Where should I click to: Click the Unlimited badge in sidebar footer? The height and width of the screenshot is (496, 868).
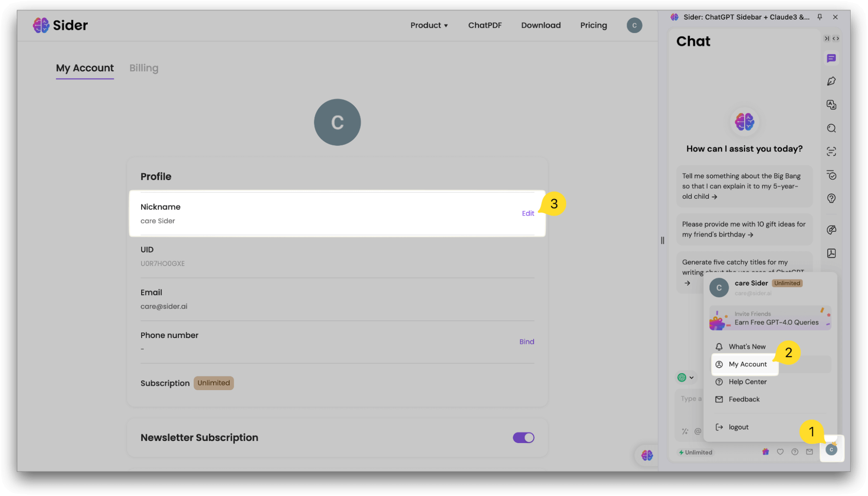pos(695,452)
